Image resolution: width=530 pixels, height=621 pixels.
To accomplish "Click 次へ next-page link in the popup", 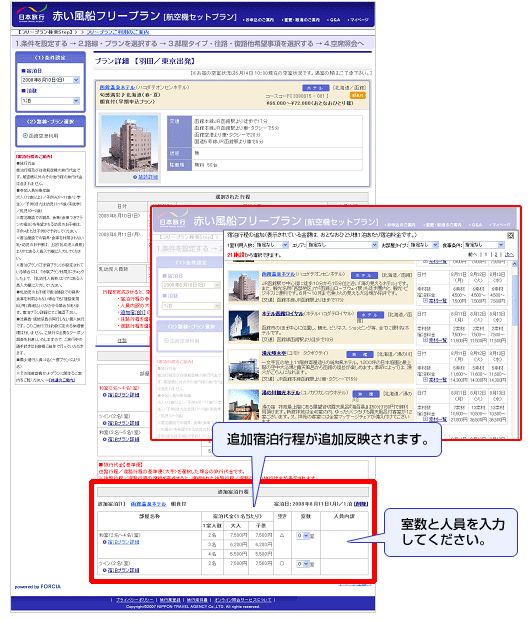I will coord(509,255).
